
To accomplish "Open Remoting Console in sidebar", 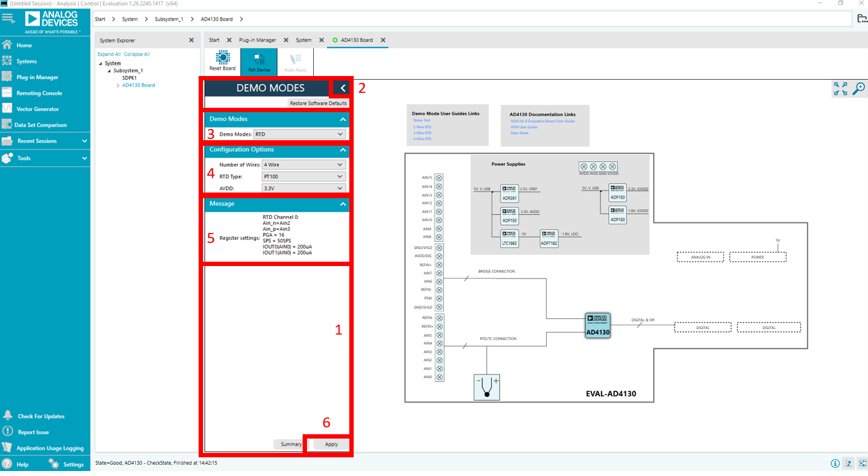I will click(x=39, y=93).
